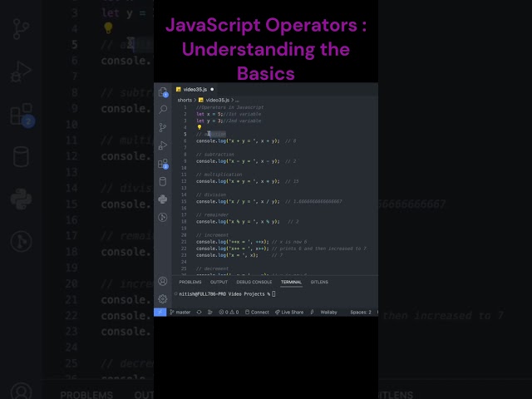The width and height of the screenshot is (532, 399).
Task: Click Connect in the status bar
Action: click(257, 313)
